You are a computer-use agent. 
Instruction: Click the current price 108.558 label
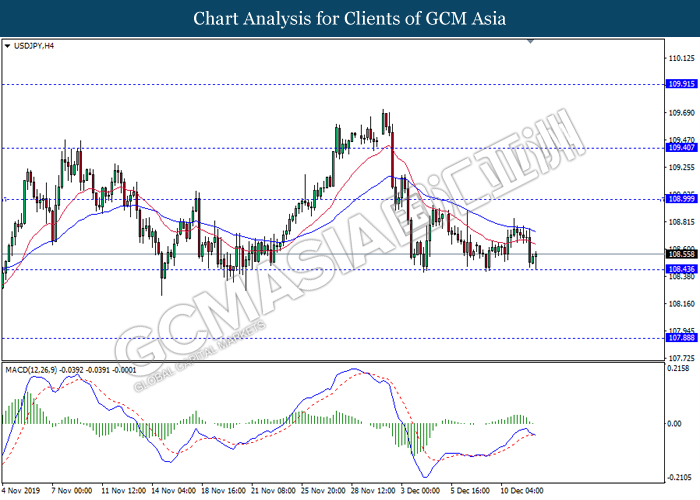point(681,254)
